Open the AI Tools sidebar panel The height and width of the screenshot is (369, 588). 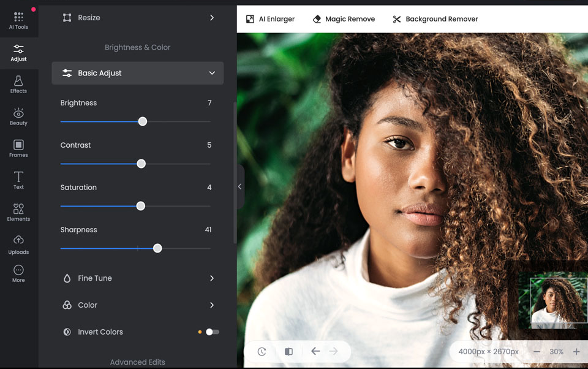[18, 21]
